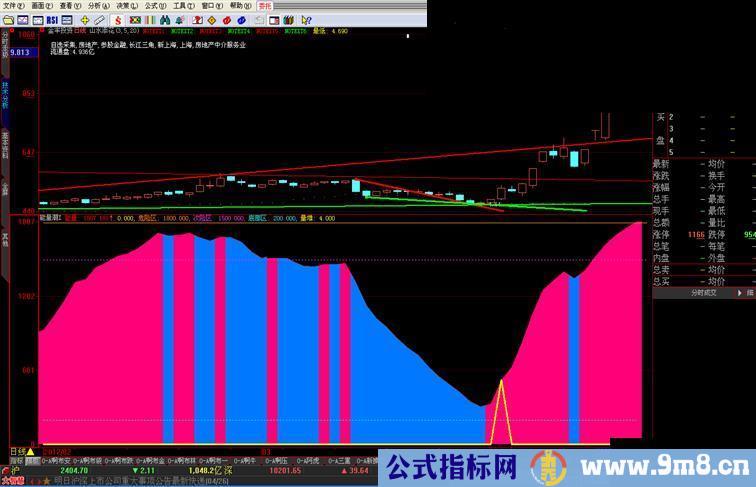Click the 委托 button in menu bar

(x=265, y=6)
